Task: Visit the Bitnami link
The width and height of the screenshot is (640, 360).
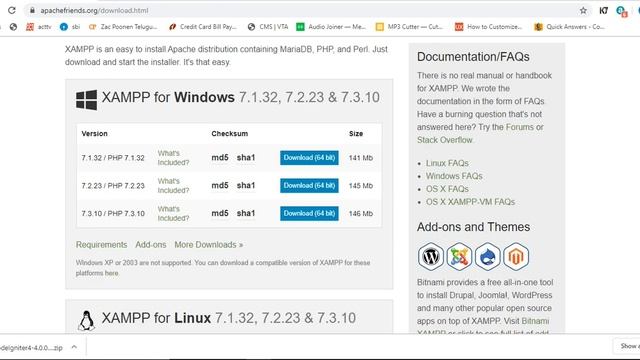Action: [535, 321]
